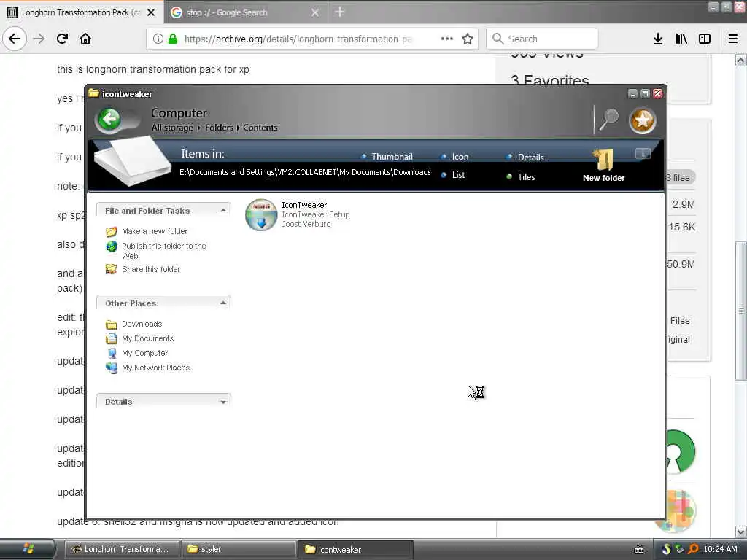Click the orange star favorites icon
The image size is (747, 560).
642,120
